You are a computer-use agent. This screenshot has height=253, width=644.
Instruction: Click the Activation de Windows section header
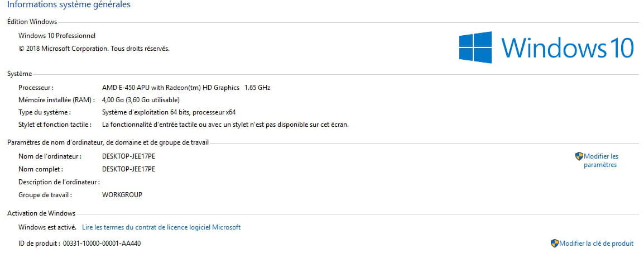click(x=41, y=213)
